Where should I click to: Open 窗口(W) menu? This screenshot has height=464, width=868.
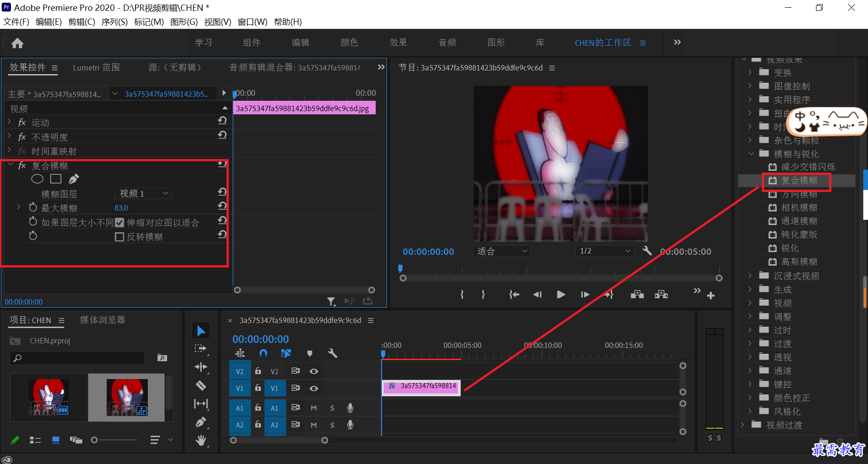[252, 22]
